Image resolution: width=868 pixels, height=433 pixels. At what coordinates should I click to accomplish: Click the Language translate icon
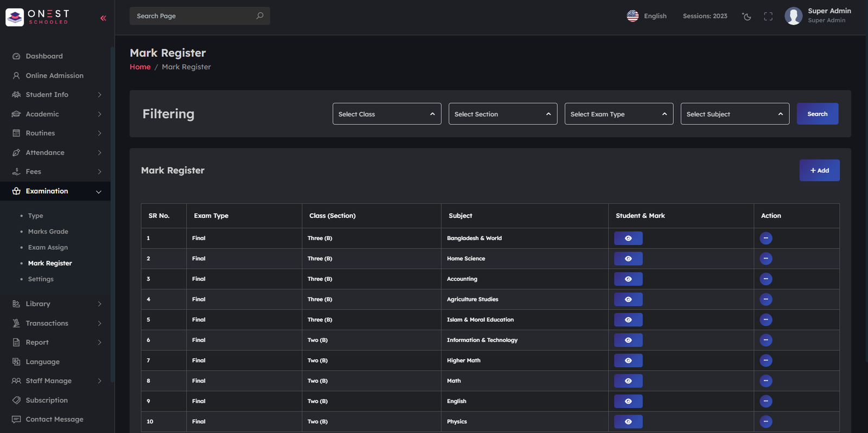click(x=16, y=361)
